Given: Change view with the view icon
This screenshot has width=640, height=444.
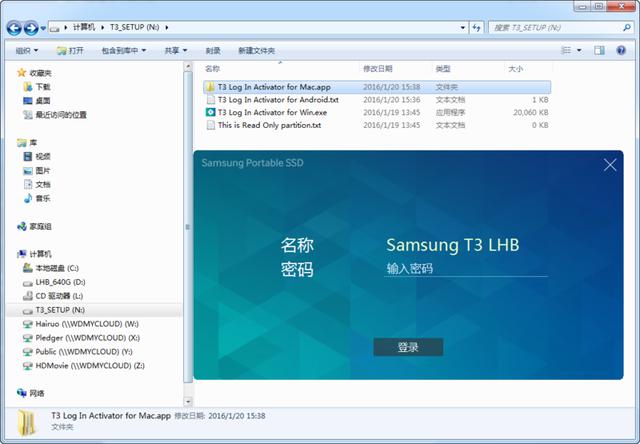Looking at the screenshot, I should (x=566, y=50).
